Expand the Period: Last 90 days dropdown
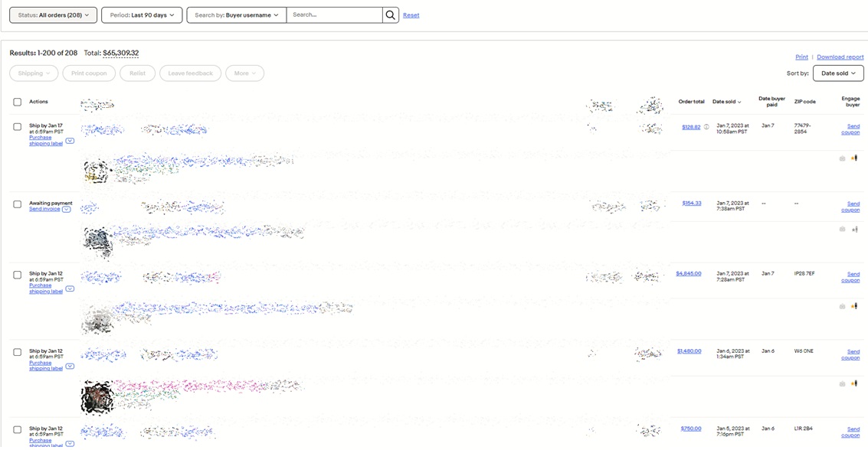 pos(142,15)
